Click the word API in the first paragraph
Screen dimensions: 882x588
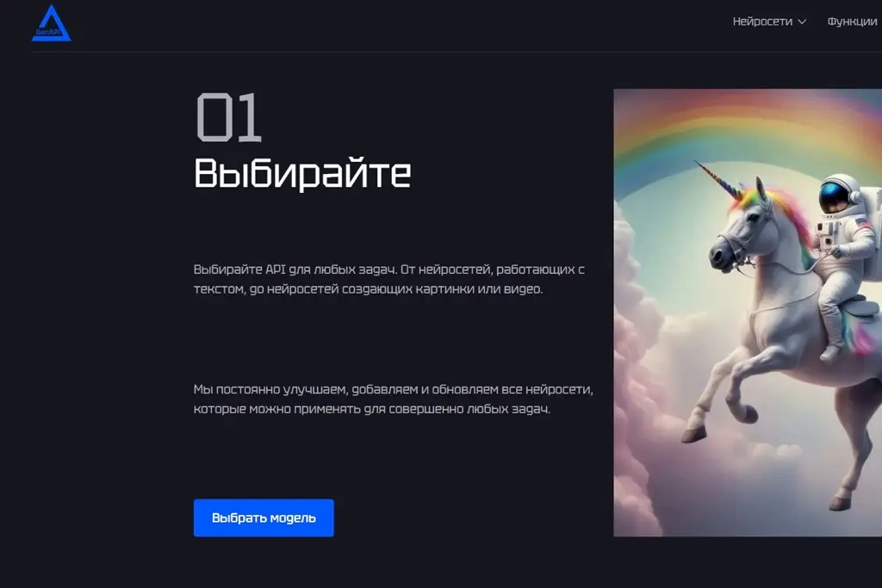coord(276,269)
